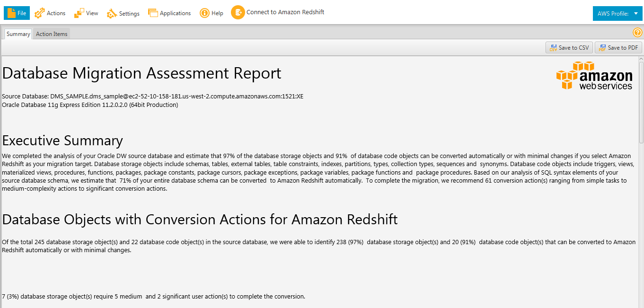644x308 pixels.
Task: Click the File page icon
Action: 11,13
